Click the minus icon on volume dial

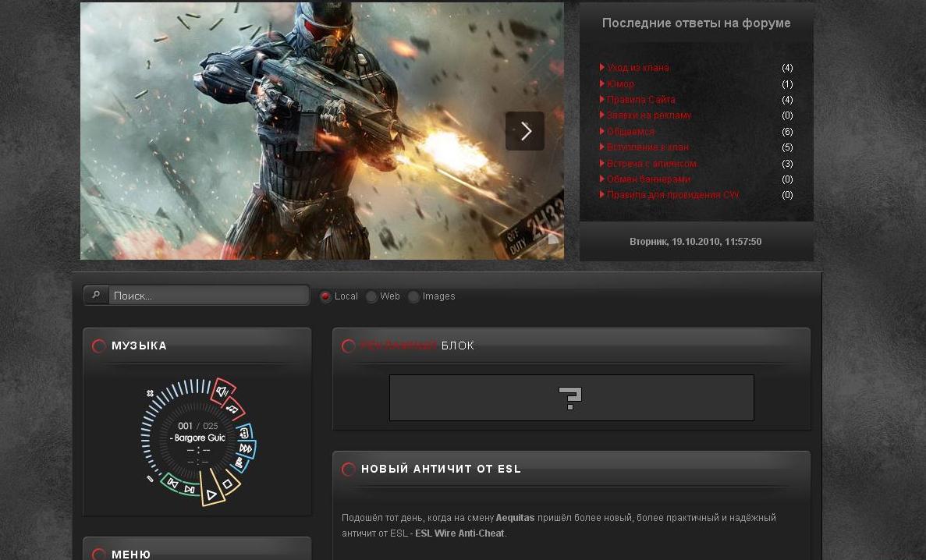pyautogui.click(x=150, y=479)
